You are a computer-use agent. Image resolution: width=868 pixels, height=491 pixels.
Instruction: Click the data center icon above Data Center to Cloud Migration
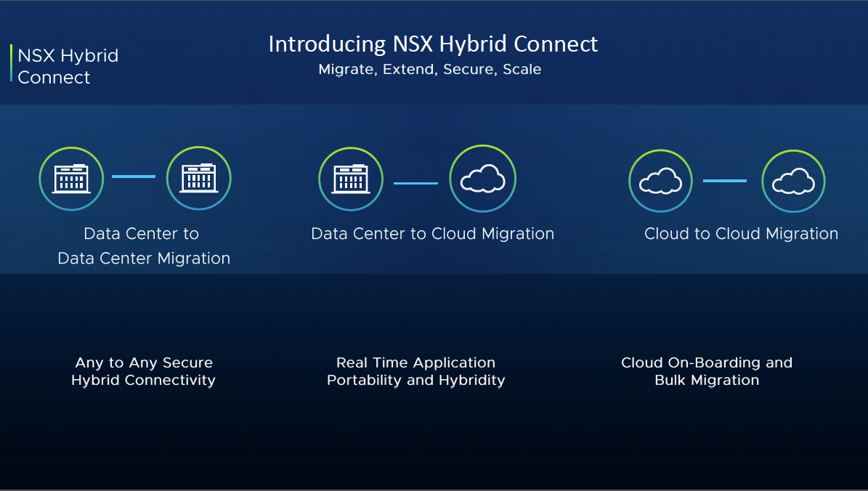[x=351, y=179]
